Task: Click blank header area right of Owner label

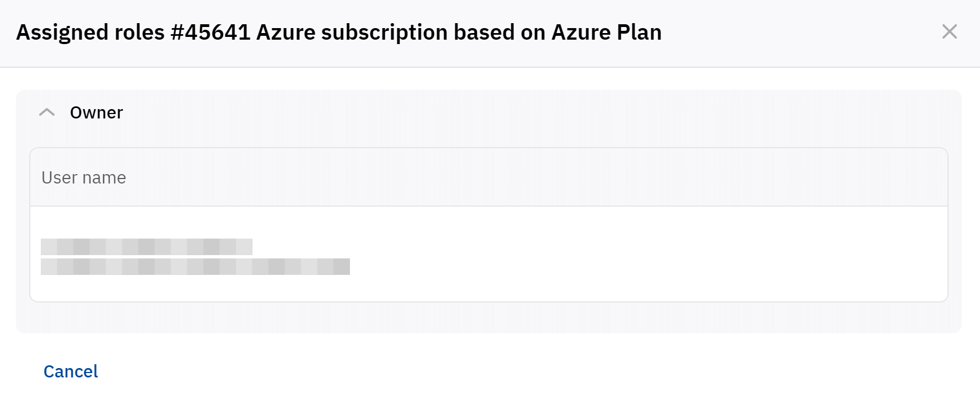Action: (x=496, y=112)
